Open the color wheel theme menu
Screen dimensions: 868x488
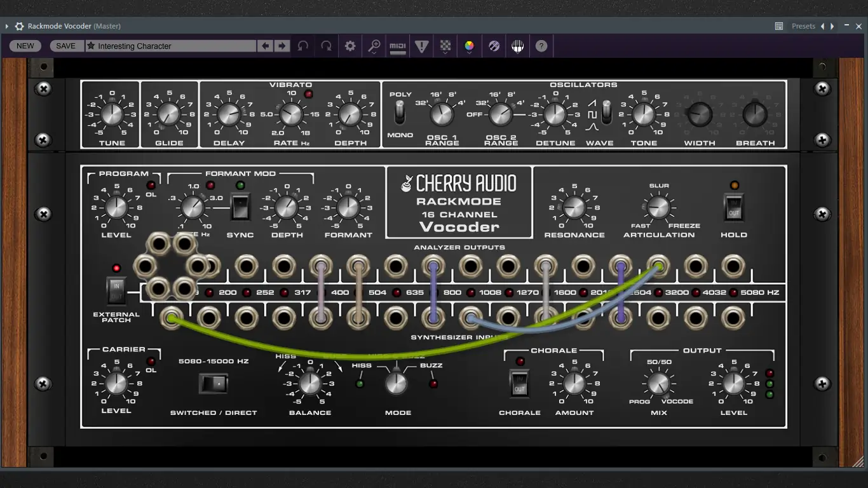pos(469,46)
